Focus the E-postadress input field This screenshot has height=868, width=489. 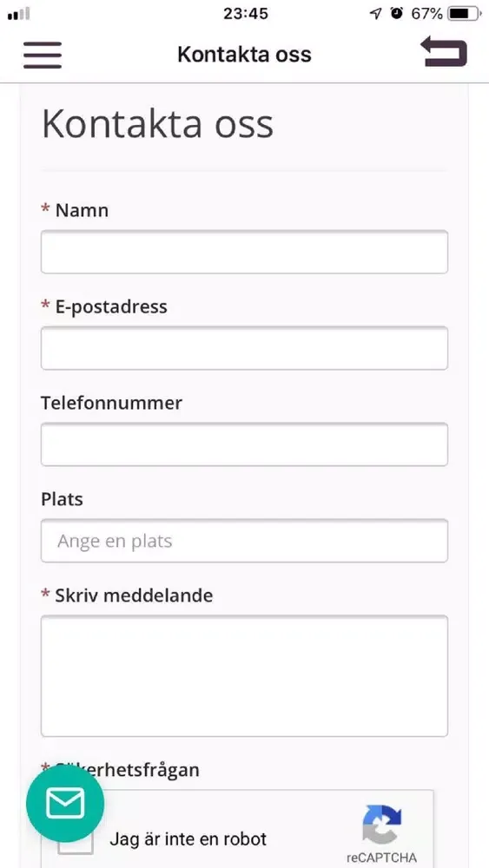(x=244, y=348)
